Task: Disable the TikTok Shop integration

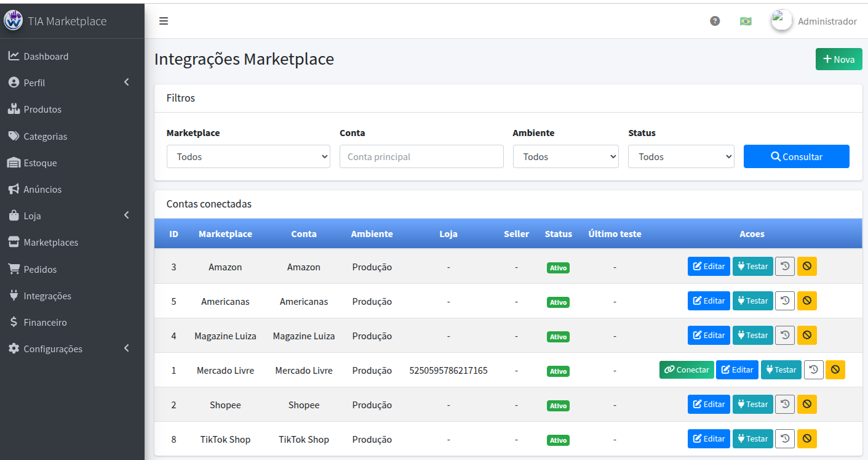Action: [x=807, y=439]
